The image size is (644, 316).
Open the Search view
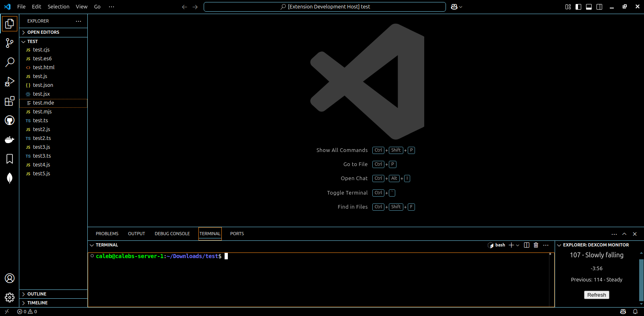pyautogui.click(x=10, y=62)
